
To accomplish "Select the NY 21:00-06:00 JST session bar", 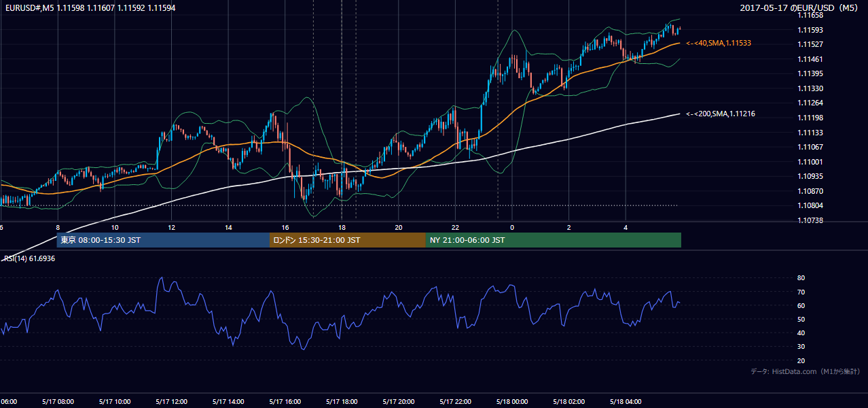I will (x=554, y=240).
